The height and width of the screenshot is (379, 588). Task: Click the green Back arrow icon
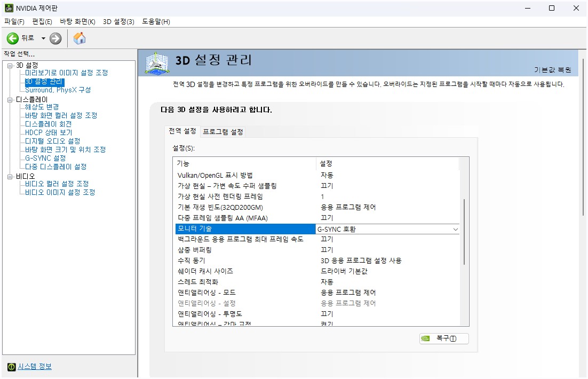pos(12,38)
